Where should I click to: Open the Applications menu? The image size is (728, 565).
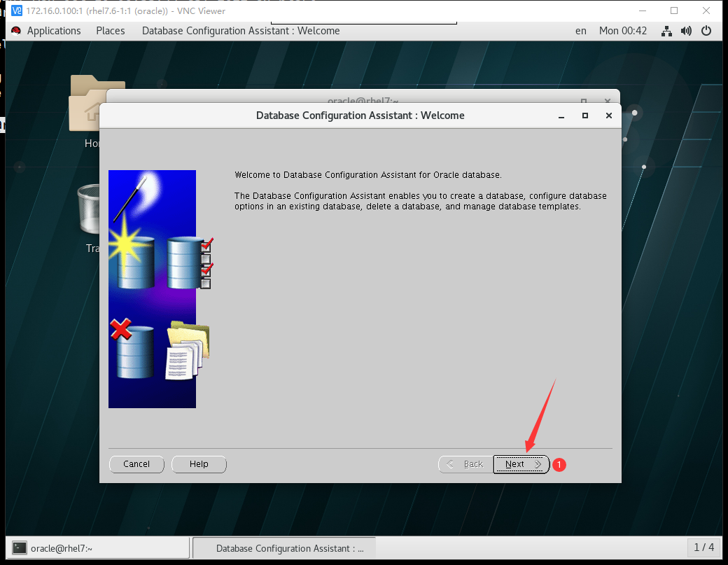(54, 31)
